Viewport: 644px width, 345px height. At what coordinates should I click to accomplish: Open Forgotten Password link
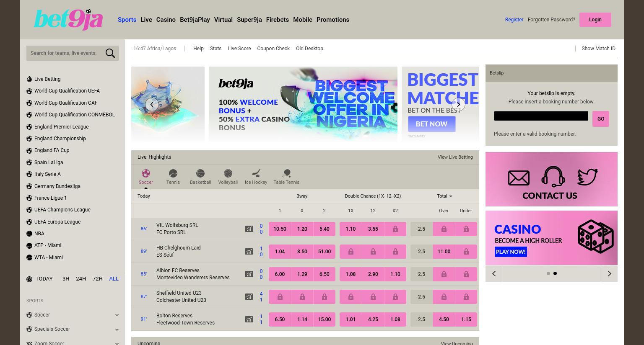(x=551, y=20)
